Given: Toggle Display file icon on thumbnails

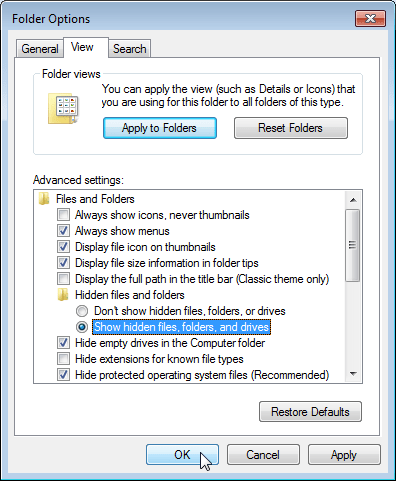Looking at the screenshot, I should [x=63, y=247].
